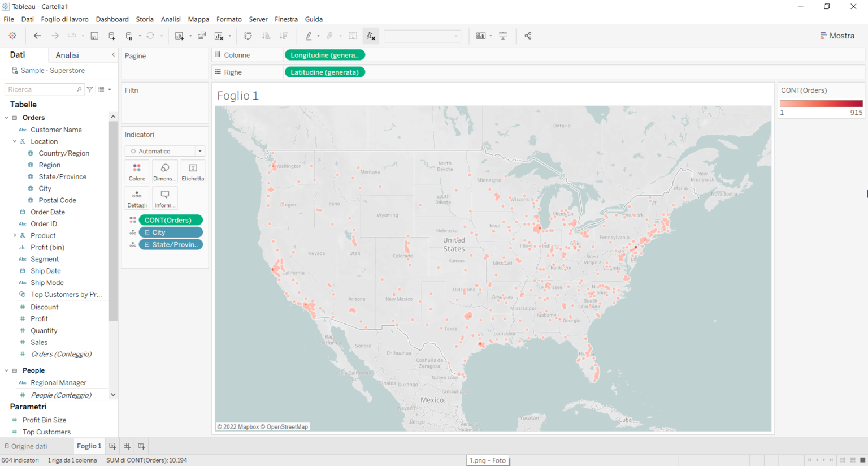Open the Automatico mark type dropdown

(199, 151)
